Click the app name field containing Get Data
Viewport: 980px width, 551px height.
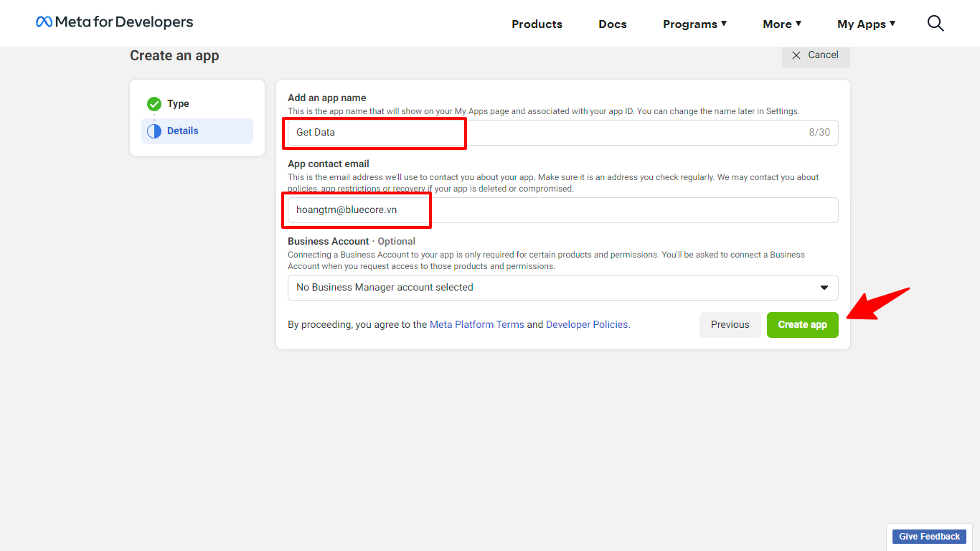click(x=545, y=133)
